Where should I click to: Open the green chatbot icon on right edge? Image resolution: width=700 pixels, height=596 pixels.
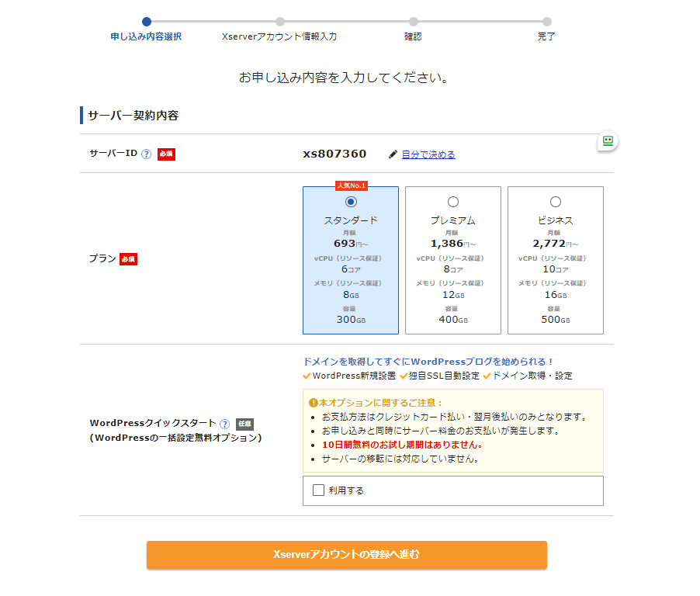607,141
